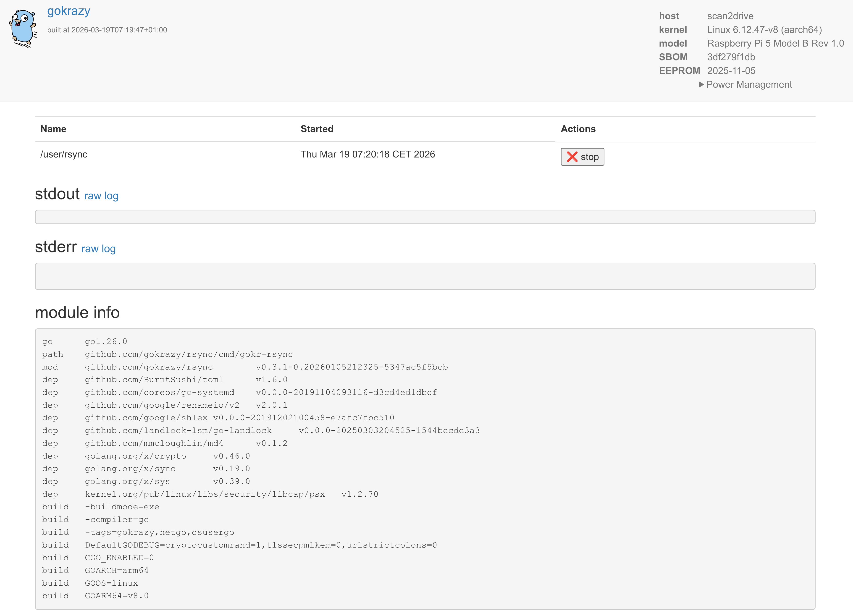Screen dimensions: 853x616
Task: Click the hostname scan2drive
Action: pos(730,16)
